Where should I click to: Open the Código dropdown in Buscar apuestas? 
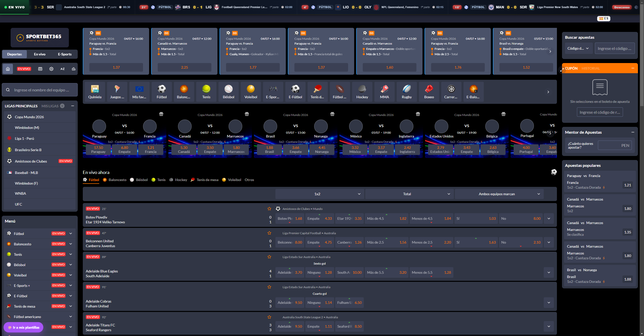pyautogui.click(x=578, y=48)
